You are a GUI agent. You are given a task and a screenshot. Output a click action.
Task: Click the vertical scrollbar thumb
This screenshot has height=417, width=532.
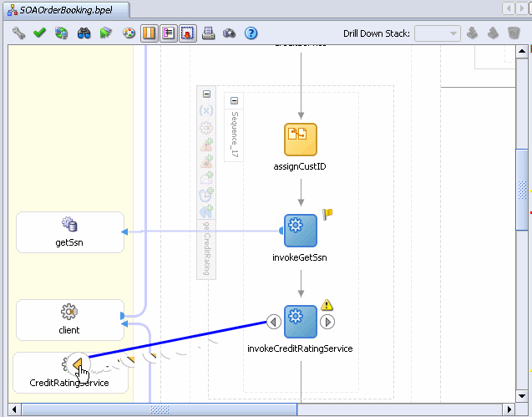coord(522,190)
